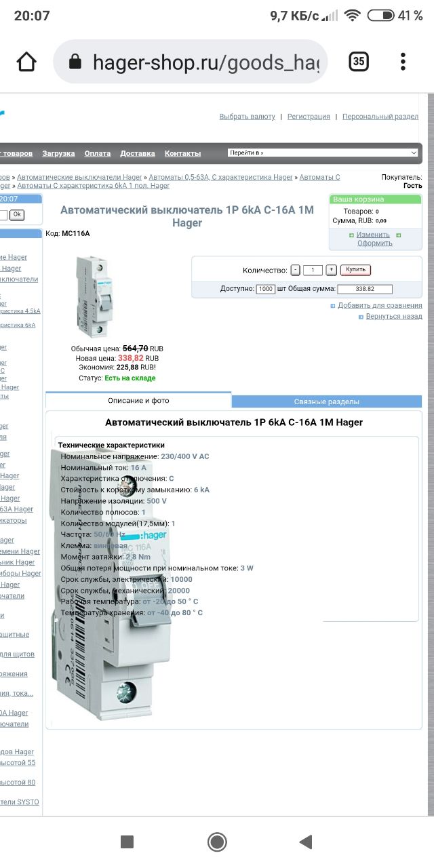Open sidebar link 'каторы'
Viewport: 434px width, 868px height.
coord(14,520)
